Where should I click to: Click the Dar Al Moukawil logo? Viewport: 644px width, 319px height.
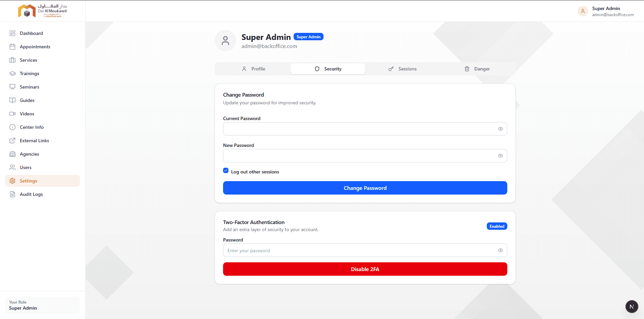pos(42,11)
